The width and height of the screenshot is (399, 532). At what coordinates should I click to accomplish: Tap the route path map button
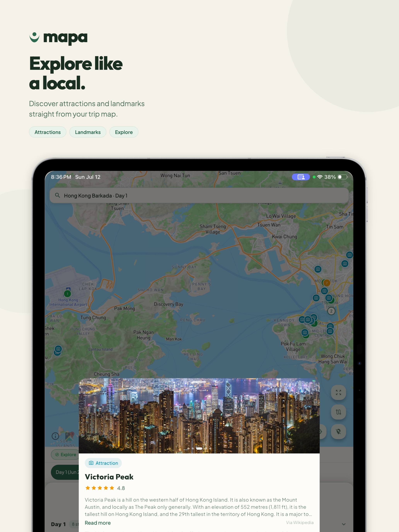338,412
